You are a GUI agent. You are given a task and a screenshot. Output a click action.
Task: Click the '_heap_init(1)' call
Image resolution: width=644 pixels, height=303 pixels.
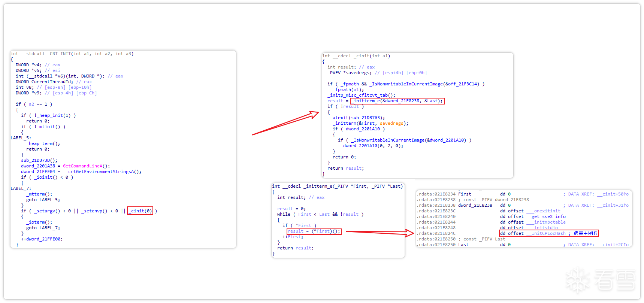[54, 115]
